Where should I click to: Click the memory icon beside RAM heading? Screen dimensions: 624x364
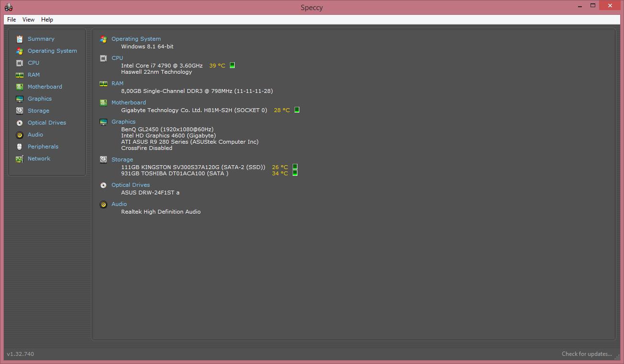103,83
